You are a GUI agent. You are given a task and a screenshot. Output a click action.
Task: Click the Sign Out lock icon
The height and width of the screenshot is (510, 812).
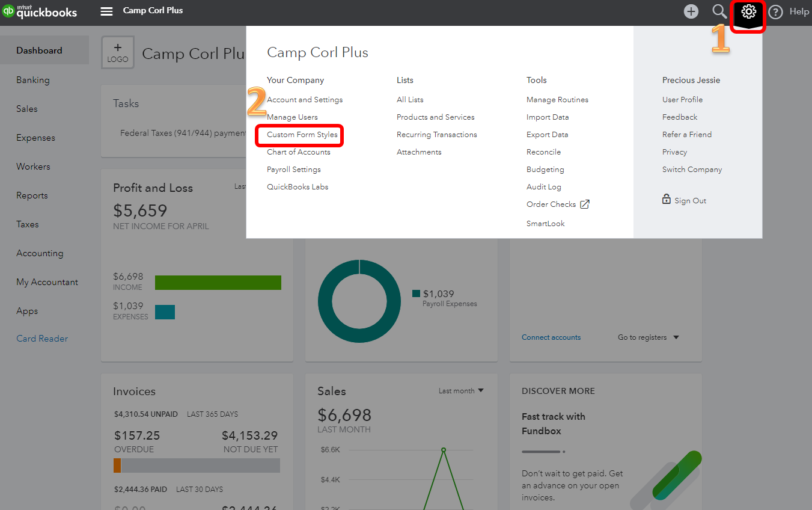667,200
